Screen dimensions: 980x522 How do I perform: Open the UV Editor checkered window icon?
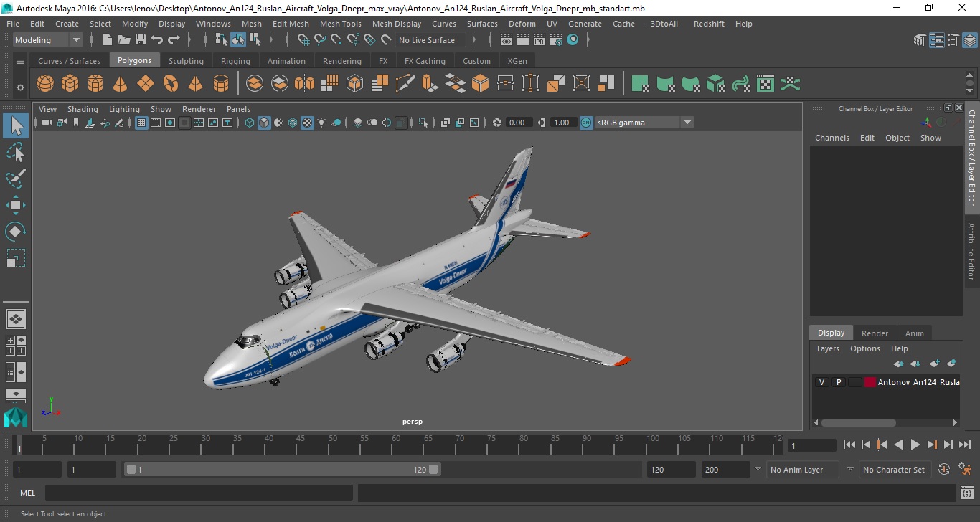[x=765, y=84]
